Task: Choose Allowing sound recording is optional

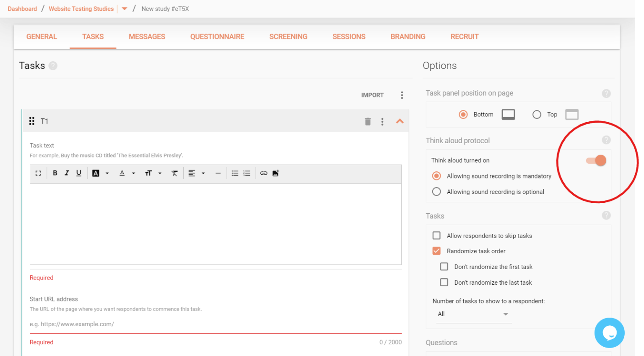Action: pyautogui.click(x=436, y=191)
